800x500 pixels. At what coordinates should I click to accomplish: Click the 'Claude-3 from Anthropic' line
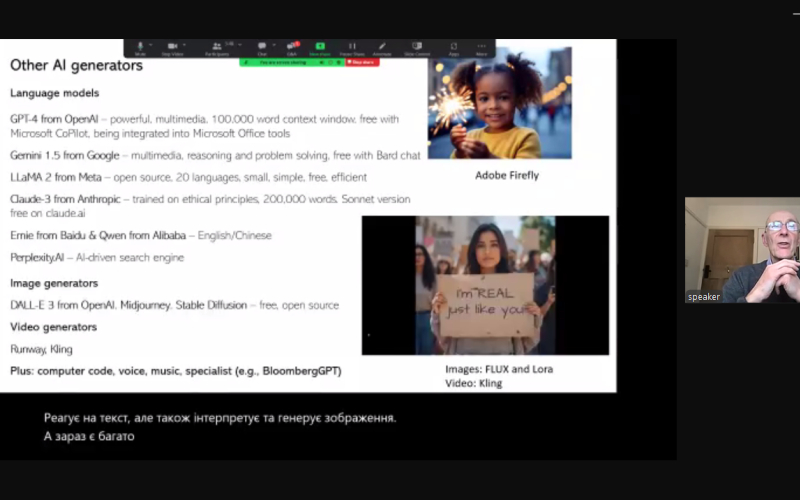click(x=210, y=206)
